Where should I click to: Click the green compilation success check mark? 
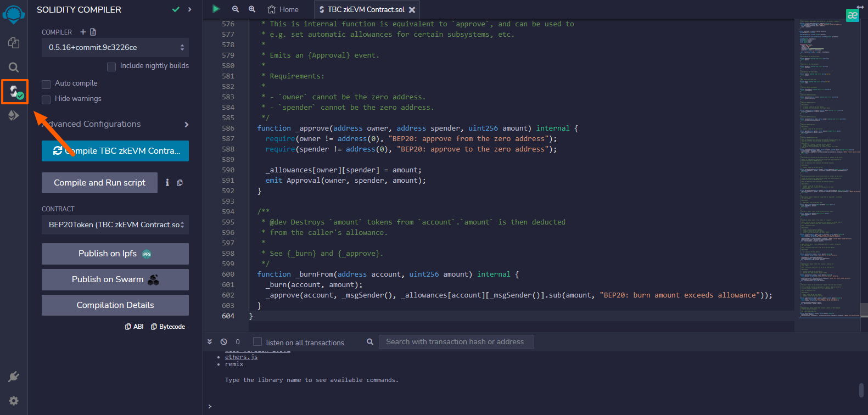tap(176, 9)
